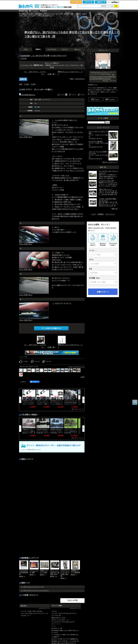Open the 整備手帳 navigation item
Viewport: 138px width, 644px height.
pos(44,11)
